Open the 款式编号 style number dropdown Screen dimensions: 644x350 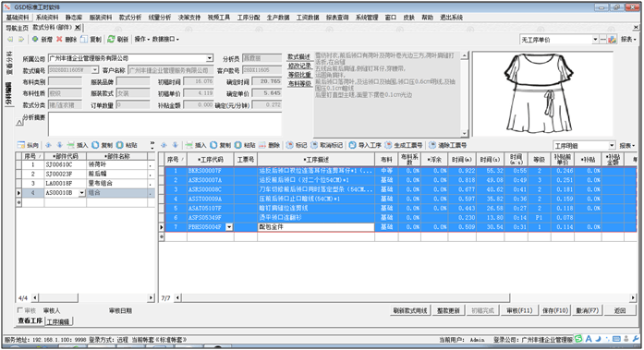(x=95, y=70)
